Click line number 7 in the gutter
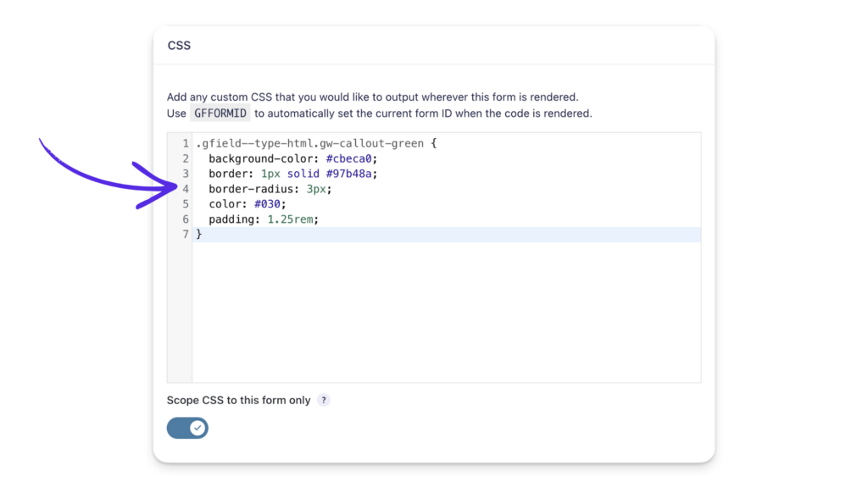Screen dimensions: 868x488 click(x=186, y=235)
